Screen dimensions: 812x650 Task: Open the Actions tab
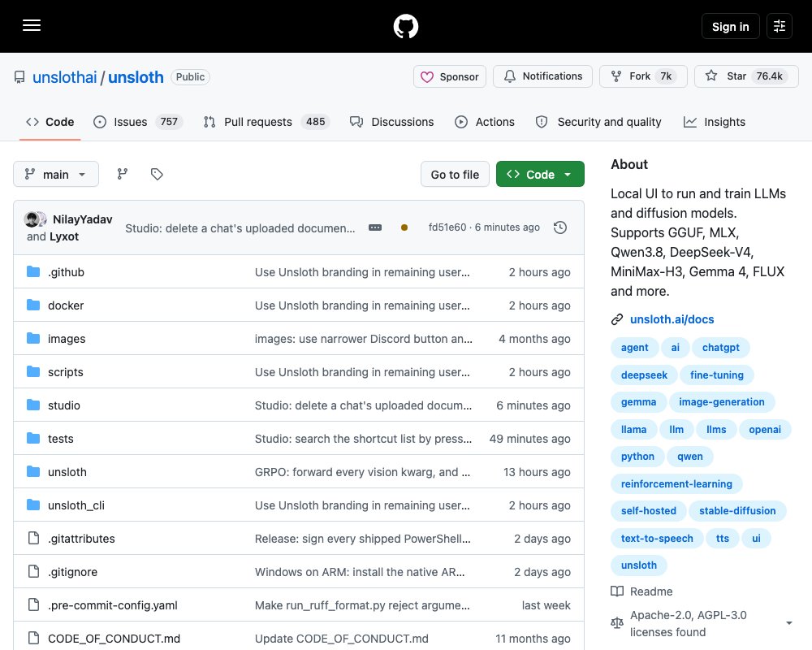pyautogui.click(x=485, y=122)
